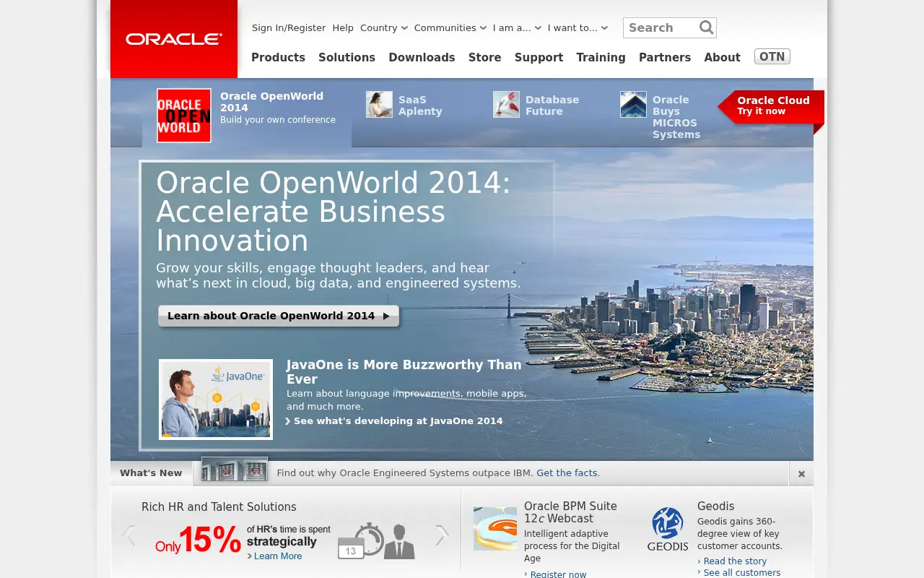The height and width of the screenshot is (578, 924).
Task: Open the About menu
Action: pos(722,57)
